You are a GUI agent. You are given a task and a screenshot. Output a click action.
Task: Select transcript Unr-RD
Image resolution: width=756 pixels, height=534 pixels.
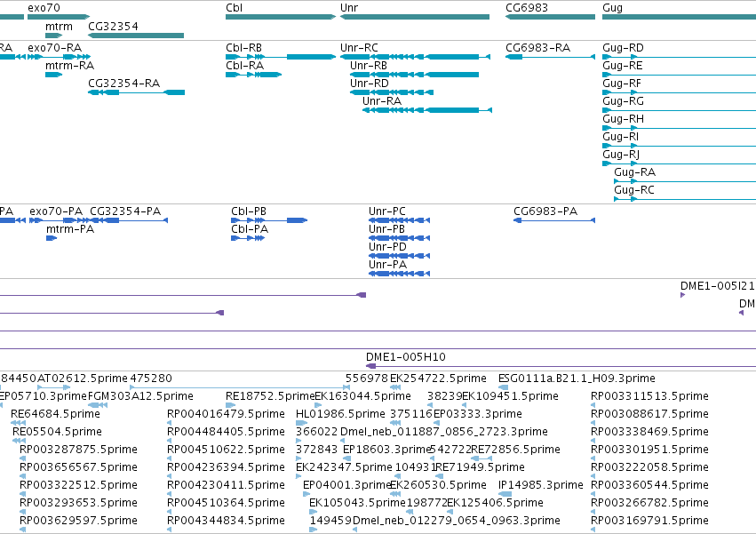coord(392,92)
